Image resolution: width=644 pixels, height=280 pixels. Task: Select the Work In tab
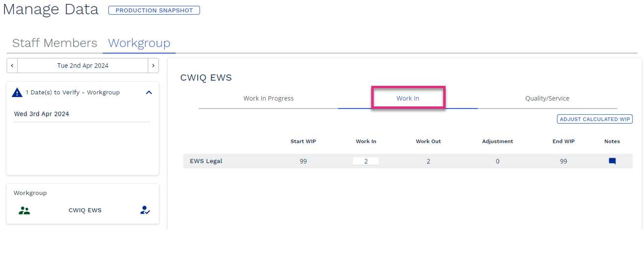(x=408, y=98)
